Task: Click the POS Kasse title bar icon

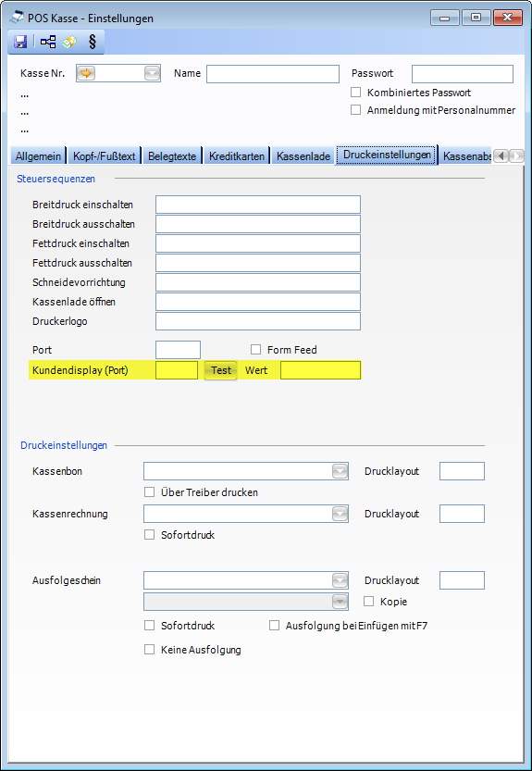Action: click(17, 18)
